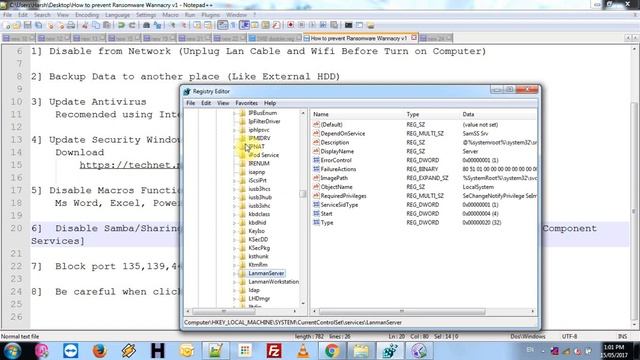Open FileZilla from the taskbar
The height and width of the screenshot is (360, 640).
[x=273, y=351]
